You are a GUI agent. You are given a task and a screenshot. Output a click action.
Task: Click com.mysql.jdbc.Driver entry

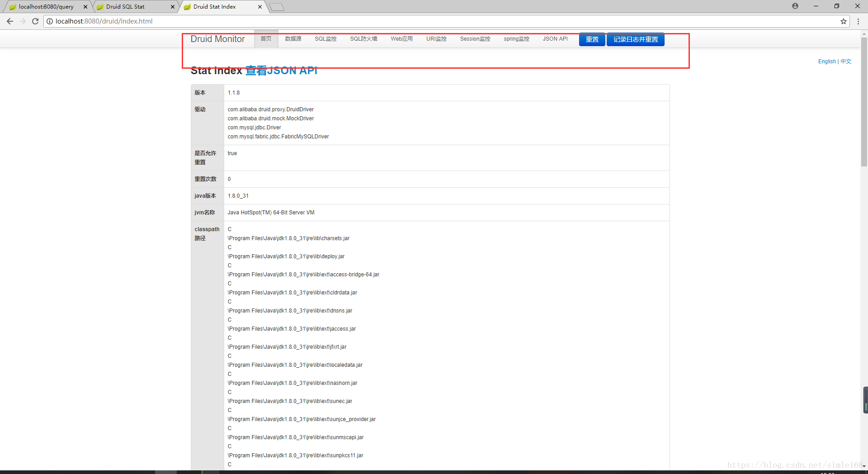tap(254, 128)
